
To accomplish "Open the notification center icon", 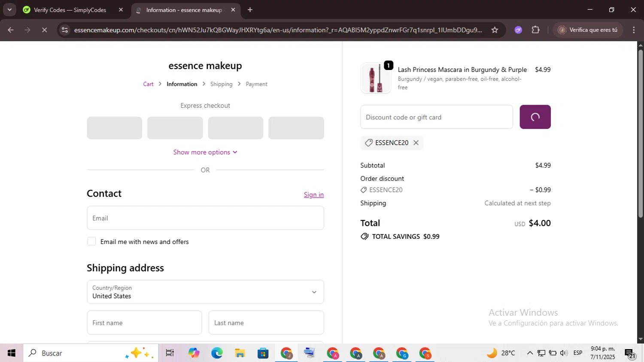I will [x=630, y=353].
